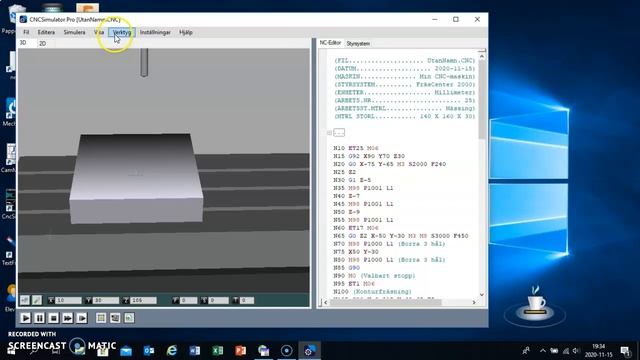The image size is (640, 360).
Task: Click line 'N85 G90' in editor
Action: [346, 268]
